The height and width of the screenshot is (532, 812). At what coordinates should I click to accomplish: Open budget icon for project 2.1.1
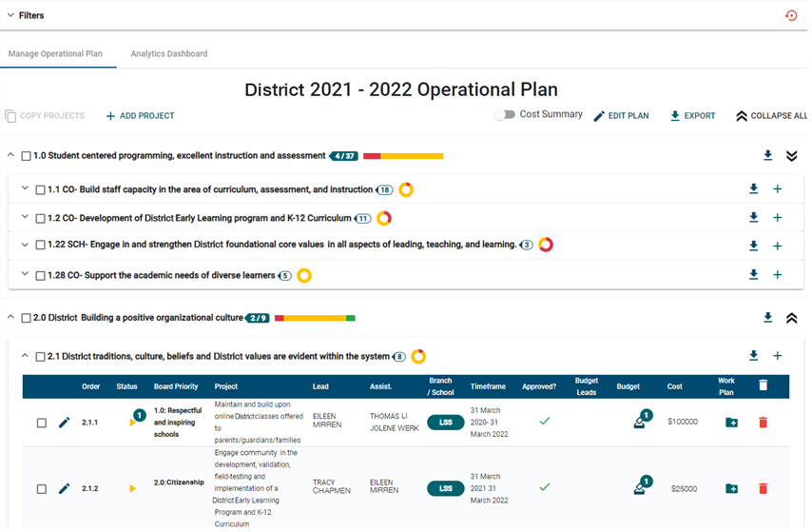point(640,423)
